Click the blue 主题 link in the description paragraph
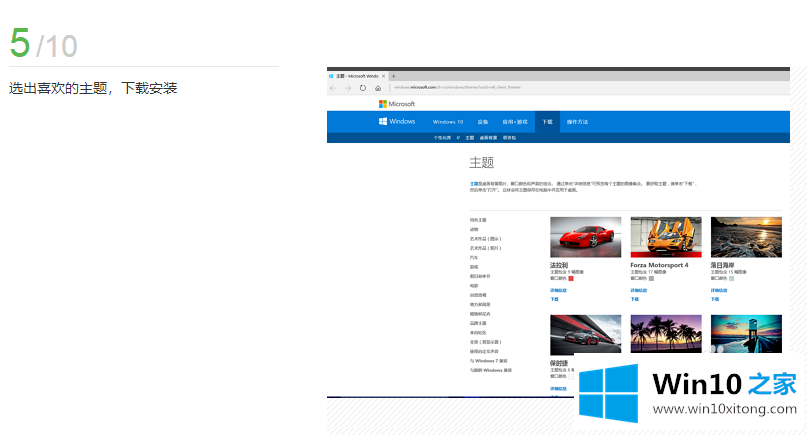 pos(474,184)
